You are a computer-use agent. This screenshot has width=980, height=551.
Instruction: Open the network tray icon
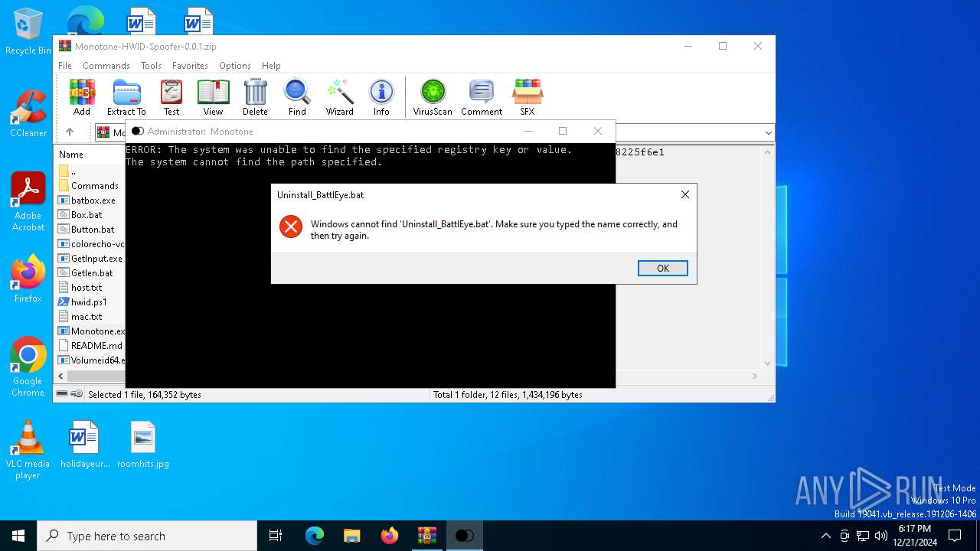coord(863,536)
